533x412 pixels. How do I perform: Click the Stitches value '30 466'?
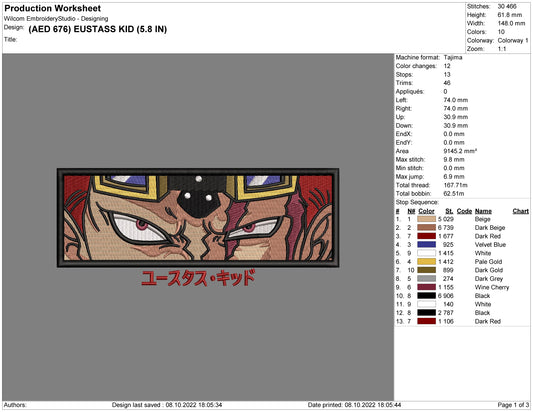tap(507, 6)
